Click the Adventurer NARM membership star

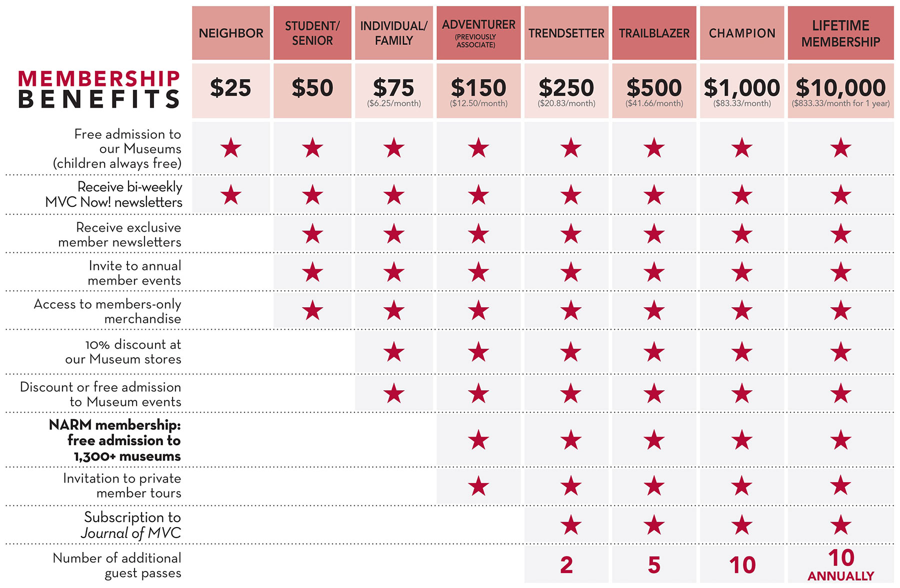click(x=478, y=440)
